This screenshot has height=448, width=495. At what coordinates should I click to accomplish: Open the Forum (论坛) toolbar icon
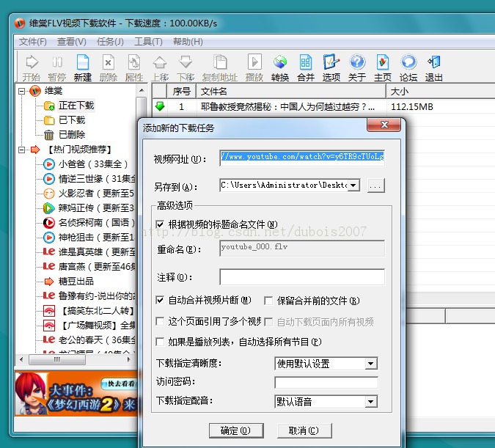coord(408,67)
